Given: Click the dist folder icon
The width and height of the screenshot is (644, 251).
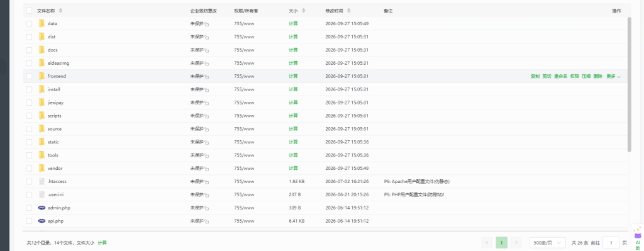Looking at the screenshot, I should pos(42,36).
